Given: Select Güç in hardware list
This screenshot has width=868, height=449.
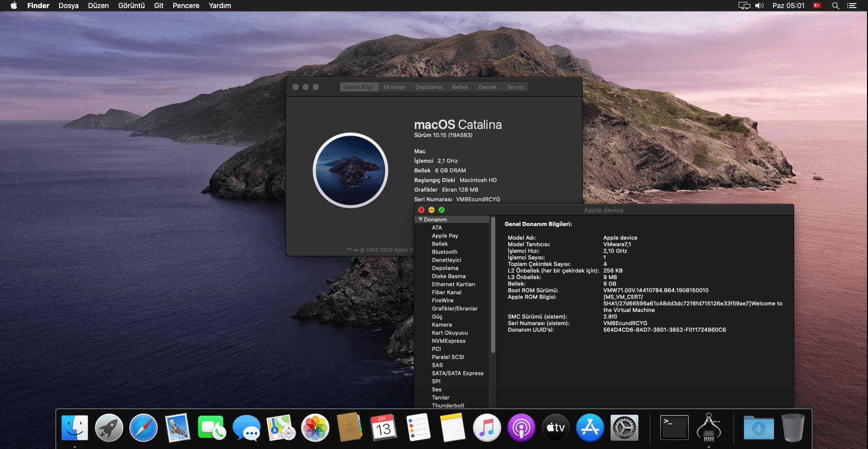Looking at the screenshot, I should coord(437,317).
